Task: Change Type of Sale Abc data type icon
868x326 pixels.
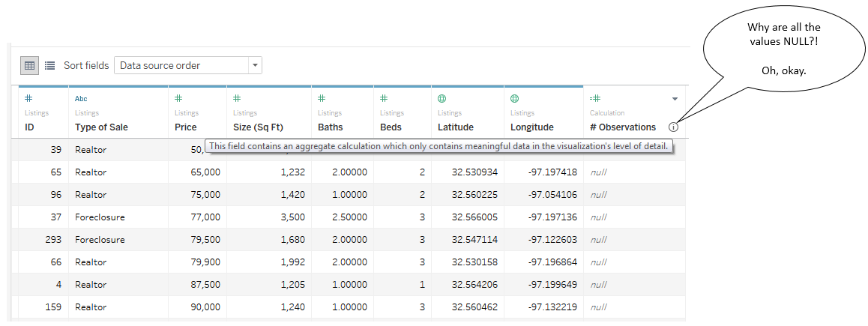Action: click(81, 98)
